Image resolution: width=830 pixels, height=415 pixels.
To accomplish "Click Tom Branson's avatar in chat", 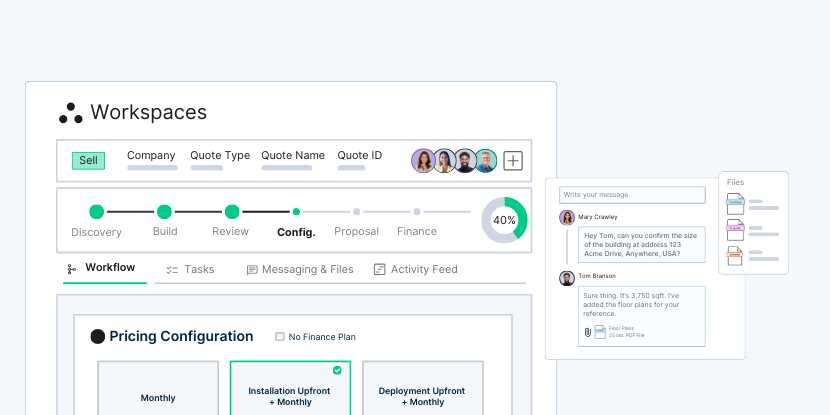I will click(x=567, y=277).
